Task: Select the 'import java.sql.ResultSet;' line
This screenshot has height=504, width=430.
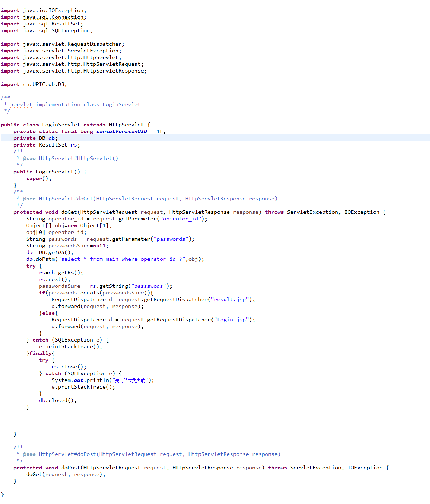Action: [x=42, y=24]
